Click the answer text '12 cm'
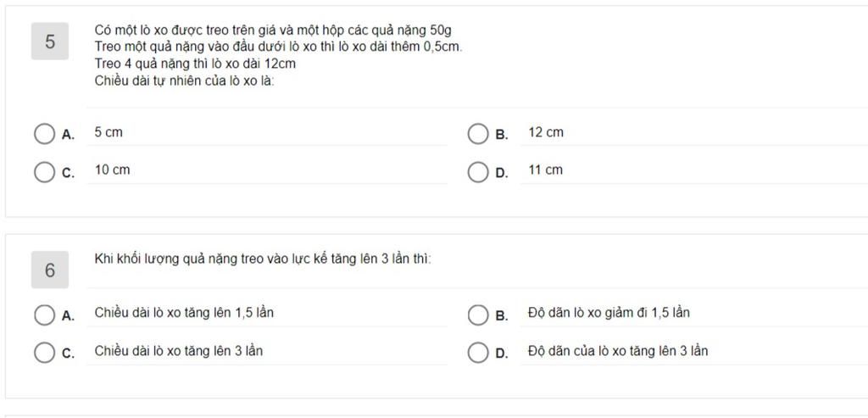The width and height of the screenshot is (868, 418). [545, 133]
